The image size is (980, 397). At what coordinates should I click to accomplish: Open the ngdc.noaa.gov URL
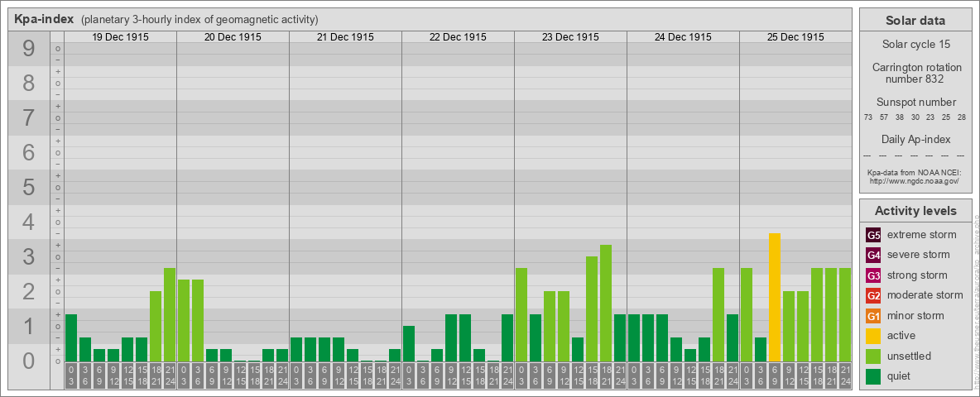[915, 180]
